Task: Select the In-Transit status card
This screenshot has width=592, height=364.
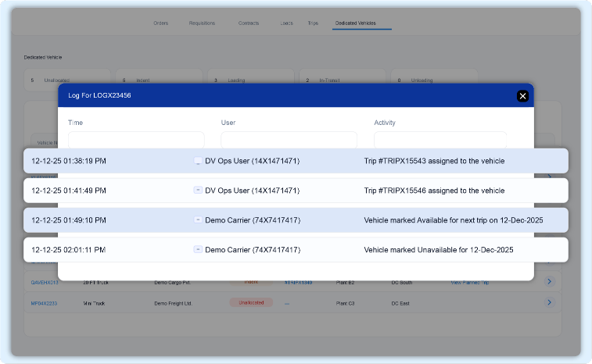Action: point(341,80)
